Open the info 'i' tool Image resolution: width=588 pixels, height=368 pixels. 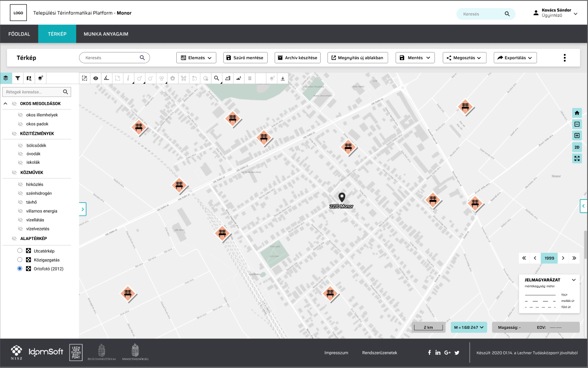click(128, 78)
